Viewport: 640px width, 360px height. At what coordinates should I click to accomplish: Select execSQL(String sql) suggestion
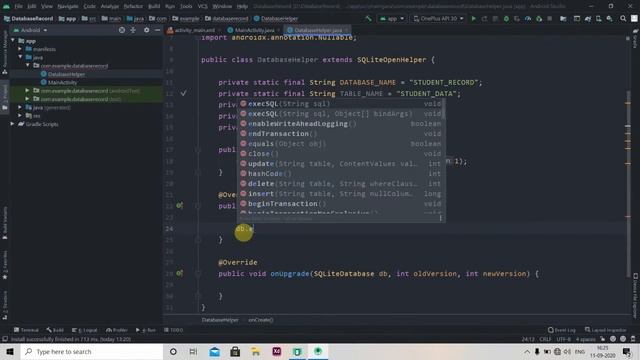tap(341, 104)
